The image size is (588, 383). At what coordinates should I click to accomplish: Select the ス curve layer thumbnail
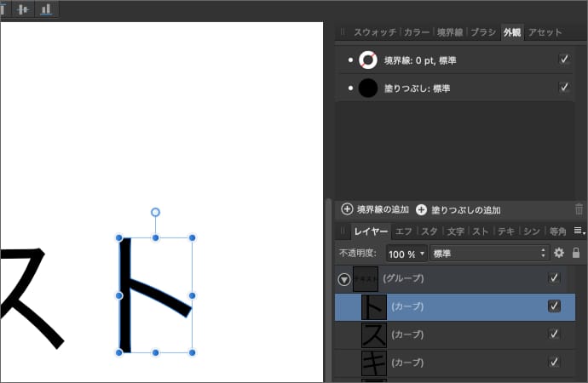click(x=374, y=334)
